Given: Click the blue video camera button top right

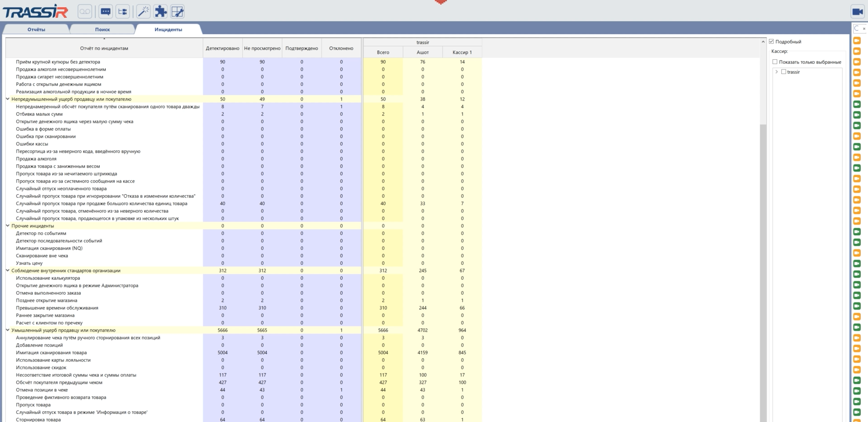Looking at the screenshot, I should click(x=857, y=12).
